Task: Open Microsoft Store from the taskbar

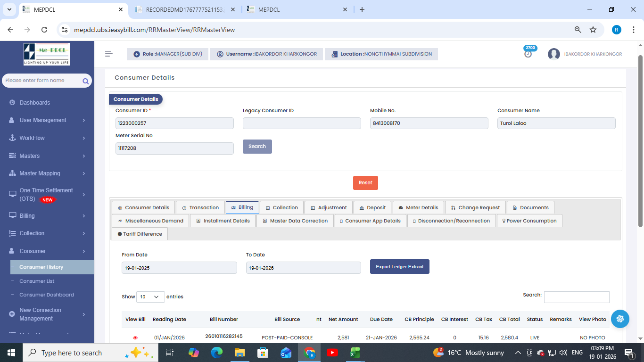Action: point(263,353)
